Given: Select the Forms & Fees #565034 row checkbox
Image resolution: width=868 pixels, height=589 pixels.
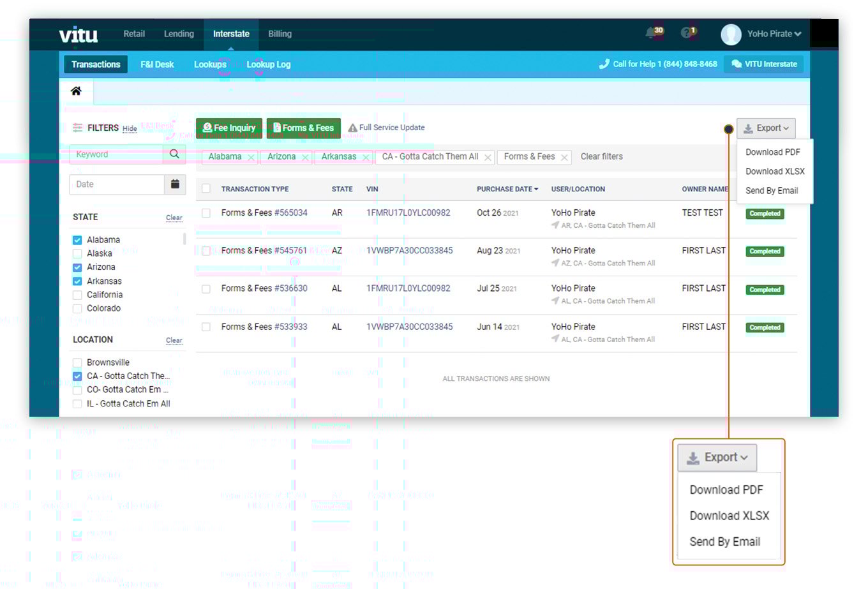Looking at the screenshot, I should point(206,213).
